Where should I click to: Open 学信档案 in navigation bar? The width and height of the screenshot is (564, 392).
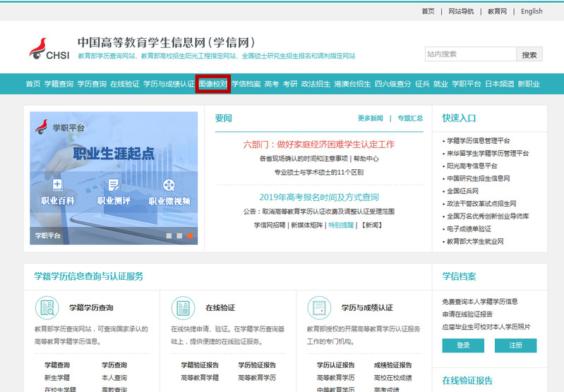[x=246, y=84]
